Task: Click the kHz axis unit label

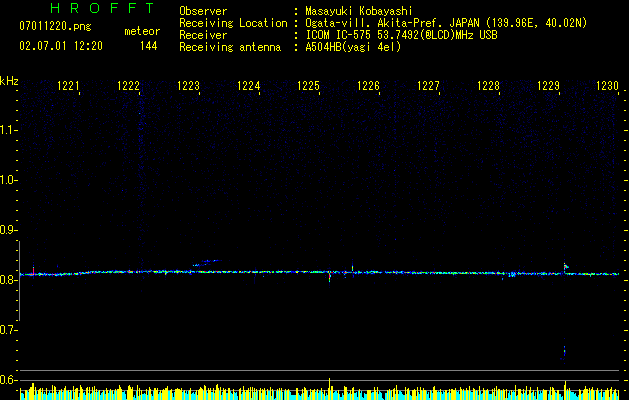Action: (9, 81)
